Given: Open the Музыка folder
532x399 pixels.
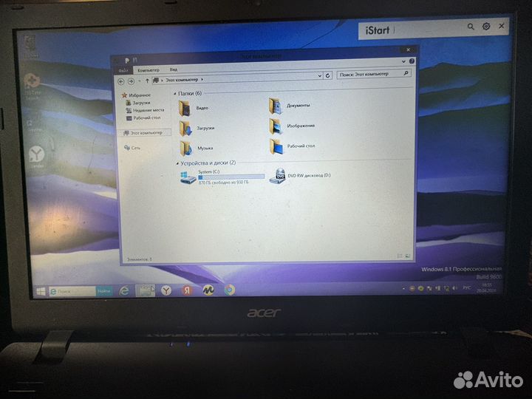Looking at the screenshot, I should pyautogui.click(x=186, y=148).
